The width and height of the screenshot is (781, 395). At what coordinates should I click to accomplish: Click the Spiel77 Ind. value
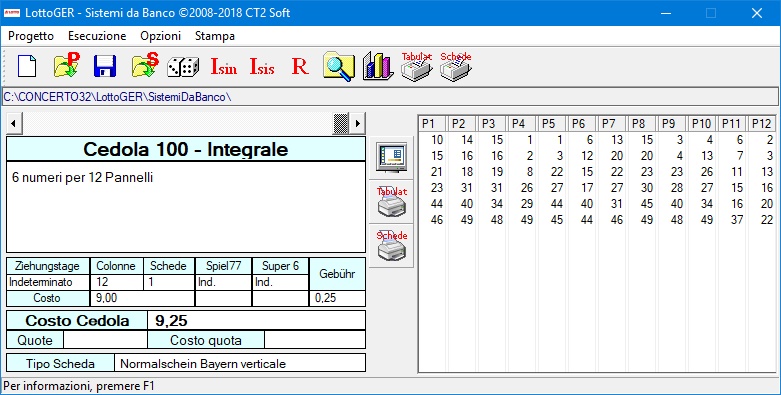point(223,282)
